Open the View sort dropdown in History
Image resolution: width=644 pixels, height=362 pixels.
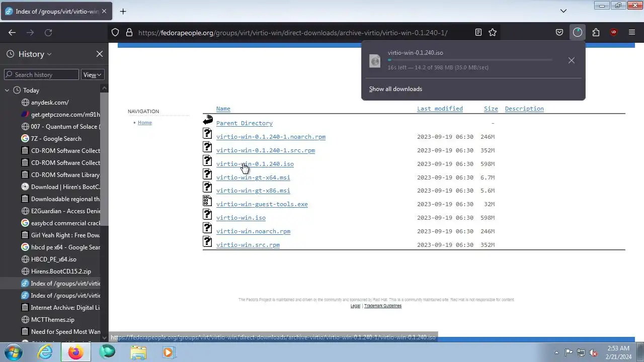tap(93, 74)
